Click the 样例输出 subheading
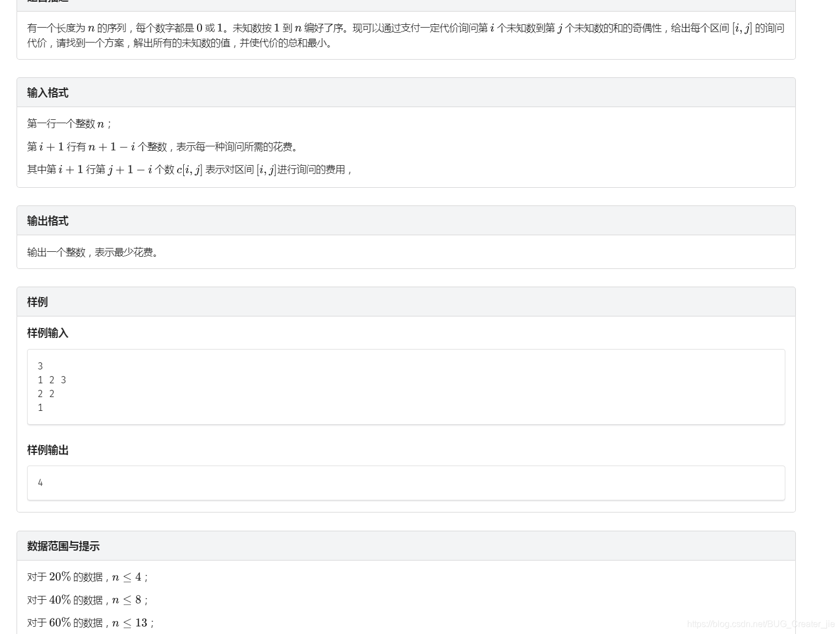The height and width of the screenshot is (634, 840). (x=47, y=450)
